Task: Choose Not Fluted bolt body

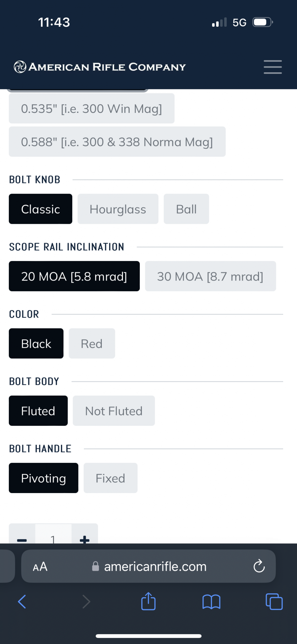Action: 114,411
